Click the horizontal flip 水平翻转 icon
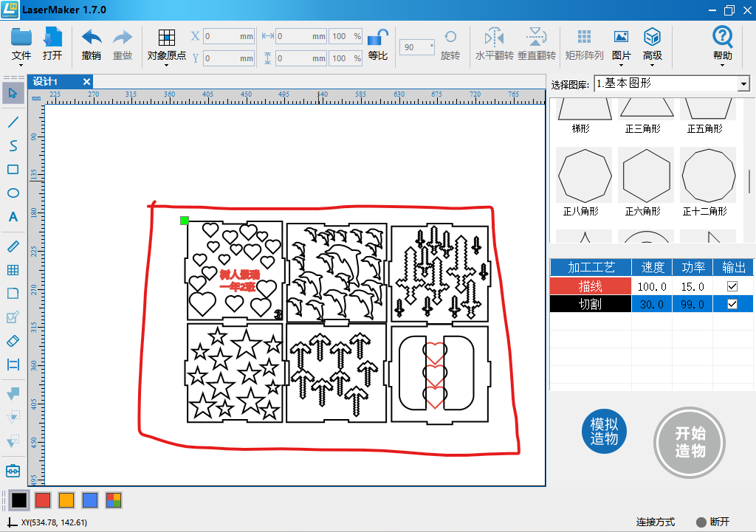Viewport: 756px width, 532px height. pyautogui.click(x=494, y=38)
